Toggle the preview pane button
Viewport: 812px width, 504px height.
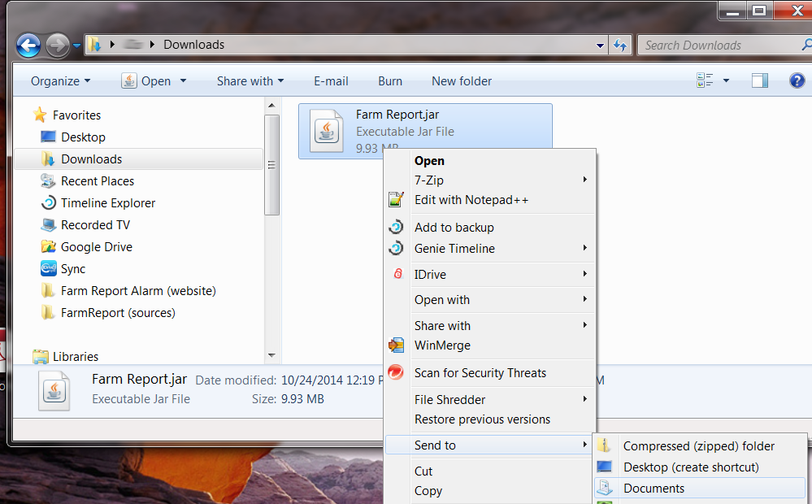760,80
